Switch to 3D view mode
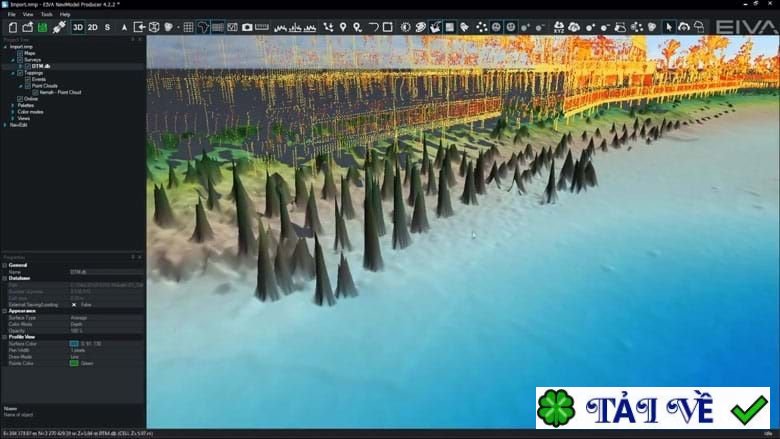This screenshot has height=439, width=780. [x=78, y=27]
